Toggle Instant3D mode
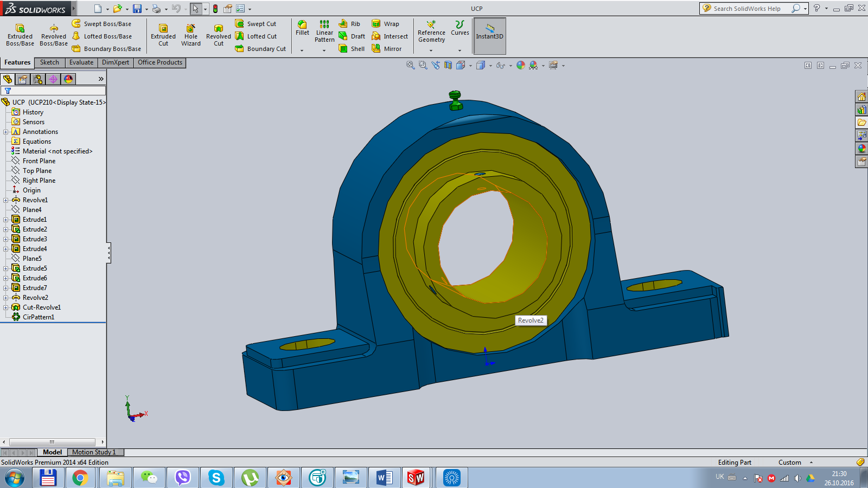The width and height of the screenshot is (868, 488). click(490, 36)
